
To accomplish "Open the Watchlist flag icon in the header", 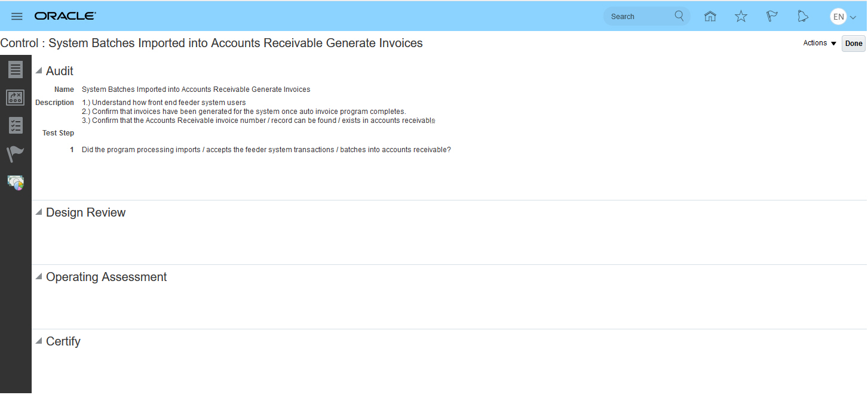I will pyautogui.click(x=772, y=16).
